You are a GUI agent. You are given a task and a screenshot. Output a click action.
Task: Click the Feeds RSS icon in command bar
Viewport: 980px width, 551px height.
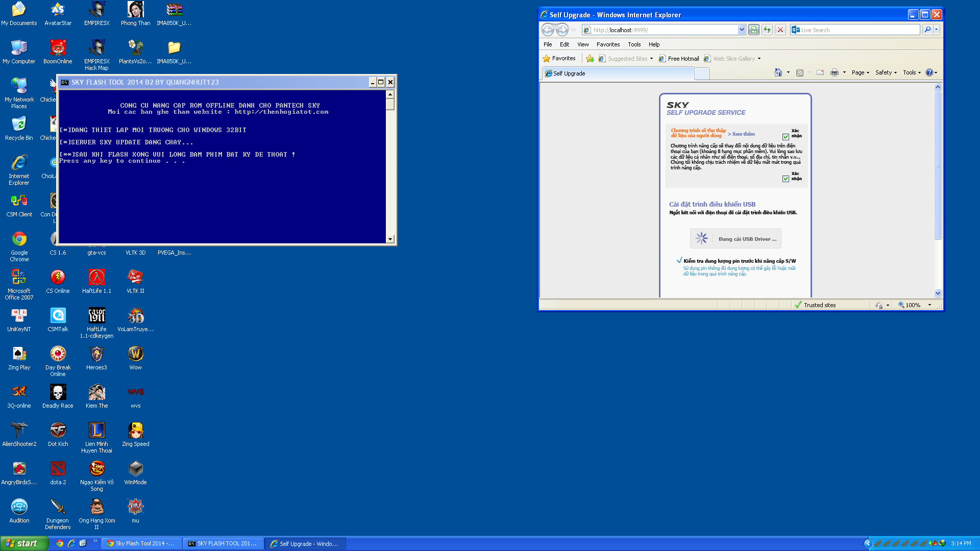(800, 72)
